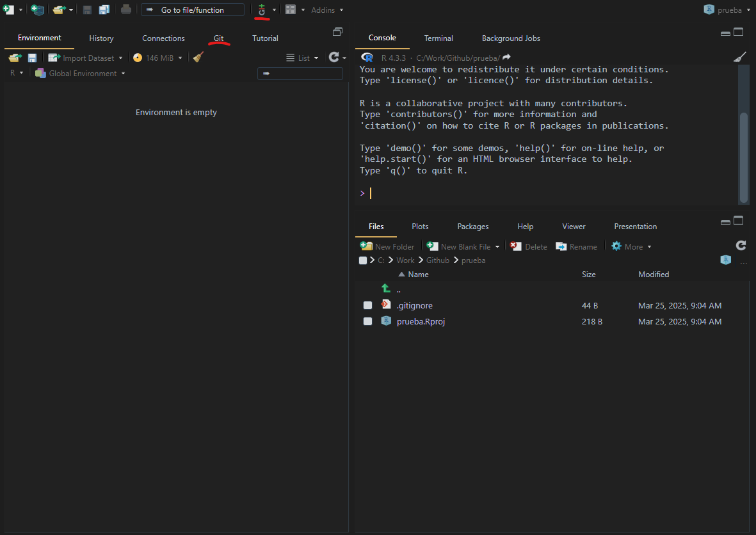Viewport: 756px width, 535px height.
Task: Open the Tutorial tab
Action: click(265, 38)
